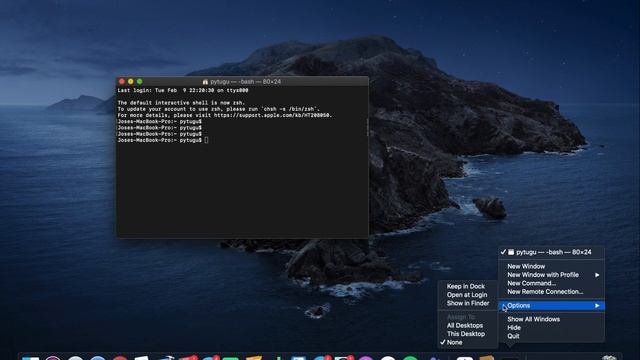Choose Show in Finder
The width and height of the screenshot is (640, 360).
(x=468, y=303)
